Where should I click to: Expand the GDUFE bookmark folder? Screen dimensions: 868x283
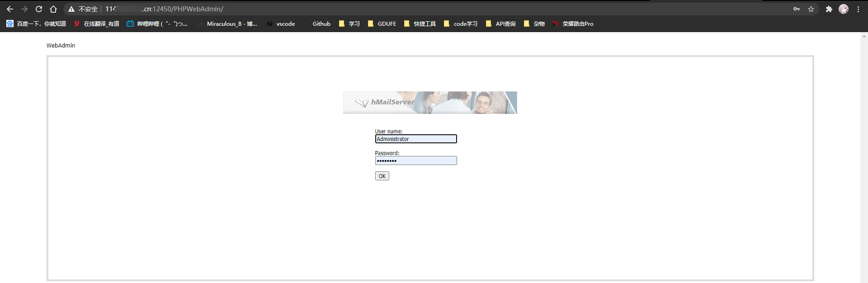pos(382,24)
